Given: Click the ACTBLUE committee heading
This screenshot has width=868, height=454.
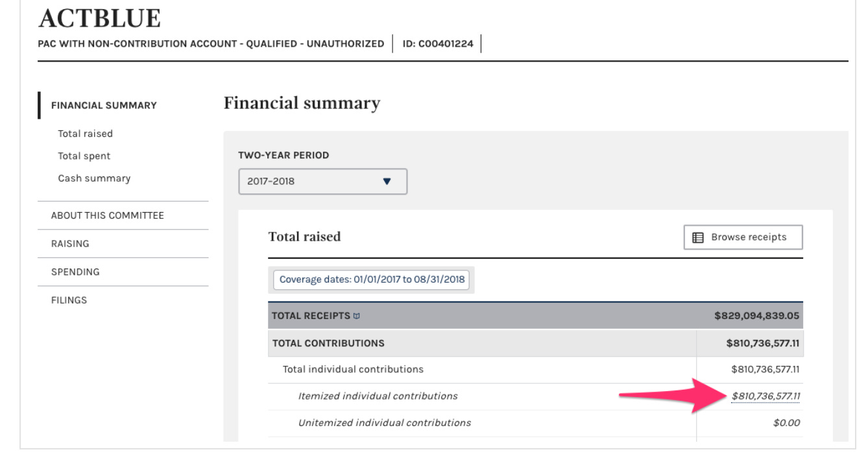Looking at the screenshot, I should (x=99, y=19).
